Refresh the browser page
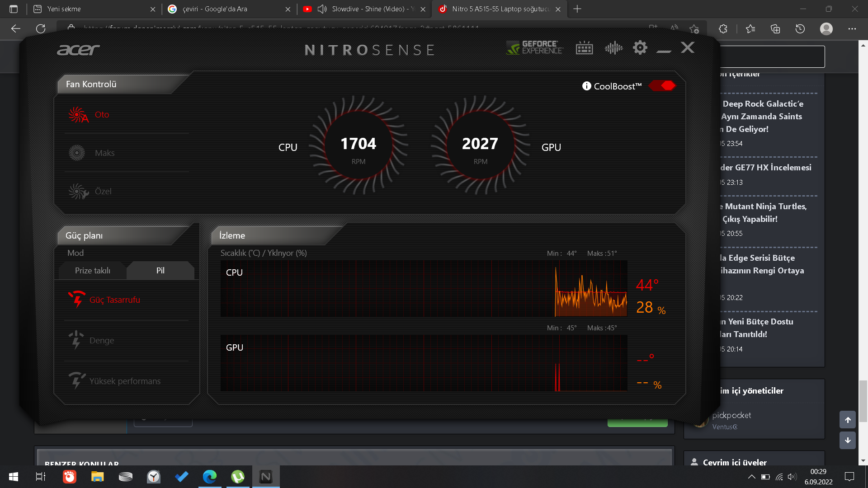The image size is (868, 488). pos(41,29)
